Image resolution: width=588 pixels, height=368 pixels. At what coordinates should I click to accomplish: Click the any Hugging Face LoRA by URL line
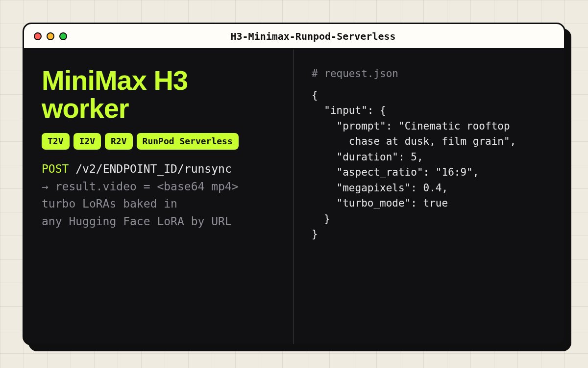(x=136, y=221)
